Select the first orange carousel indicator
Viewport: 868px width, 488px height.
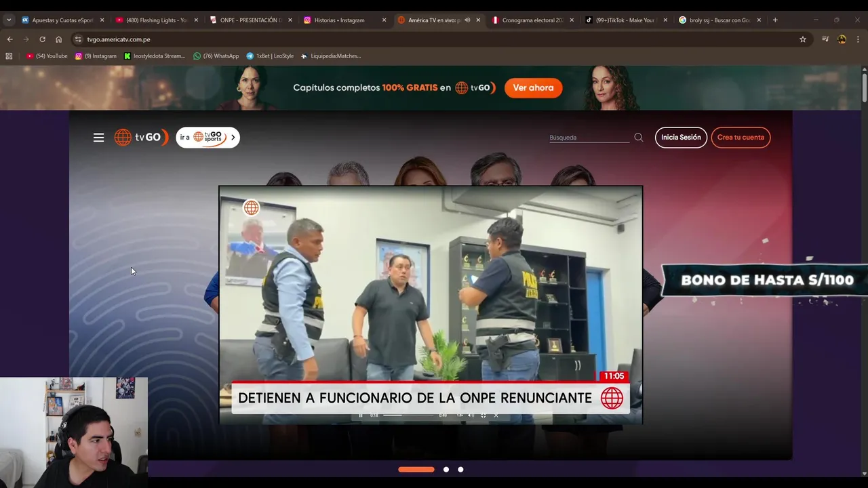[416, 469]
